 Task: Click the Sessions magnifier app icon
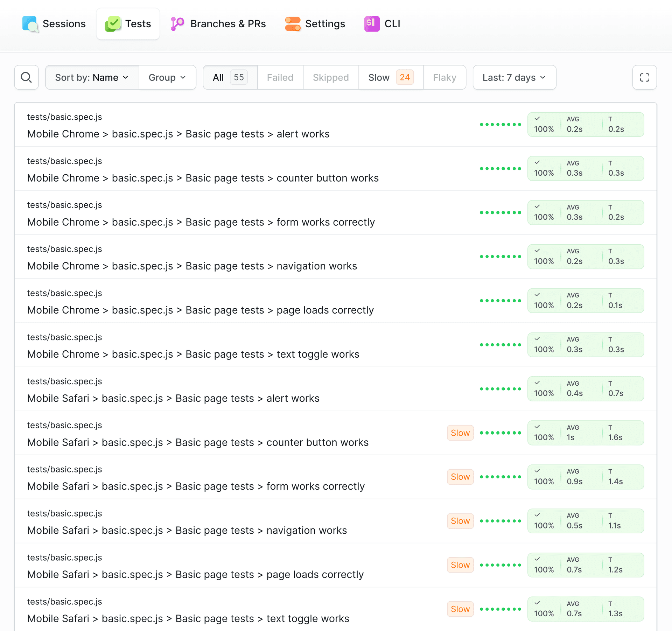tap(30, 24)
